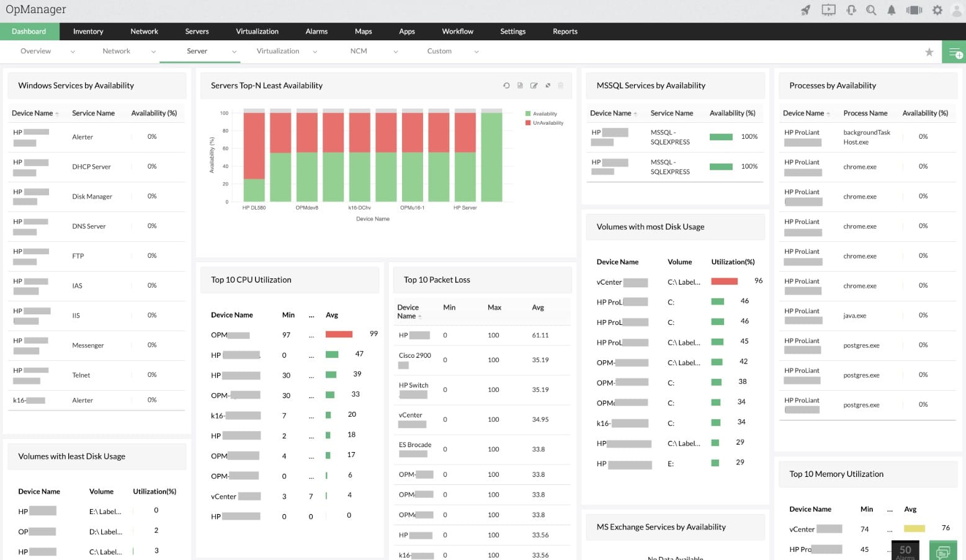The image size is (966, 560).
Task: Toggle the UnAvailability legend on the chart
Action: tap(544, 122)
